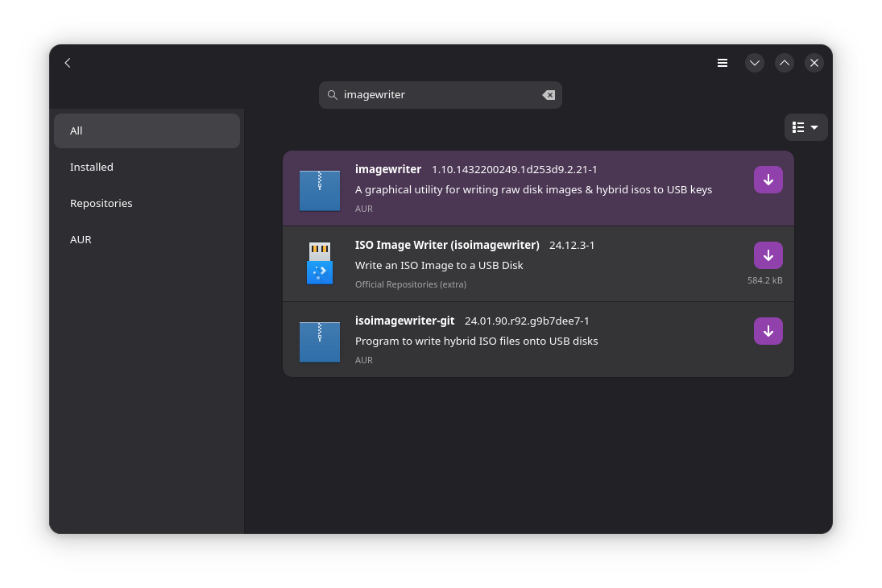Viewport: 882px width, 588px height.
Task: Minimize the window with the down chevron
Action: (x=754, y=63)
